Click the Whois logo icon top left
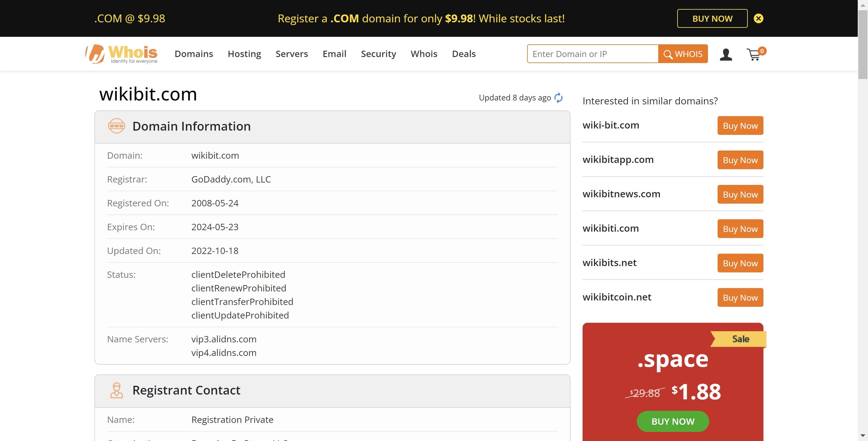 coord(94,53)
